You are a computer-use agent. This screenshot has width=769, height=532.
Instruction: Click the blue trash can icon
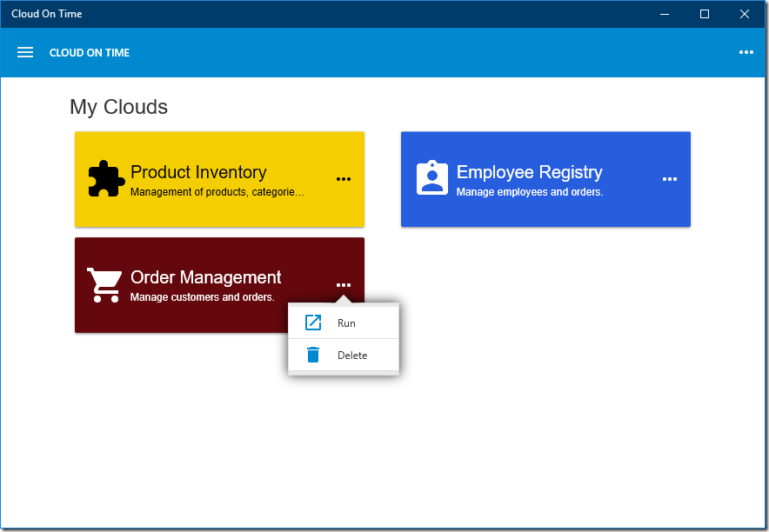[x=313, y=355]
